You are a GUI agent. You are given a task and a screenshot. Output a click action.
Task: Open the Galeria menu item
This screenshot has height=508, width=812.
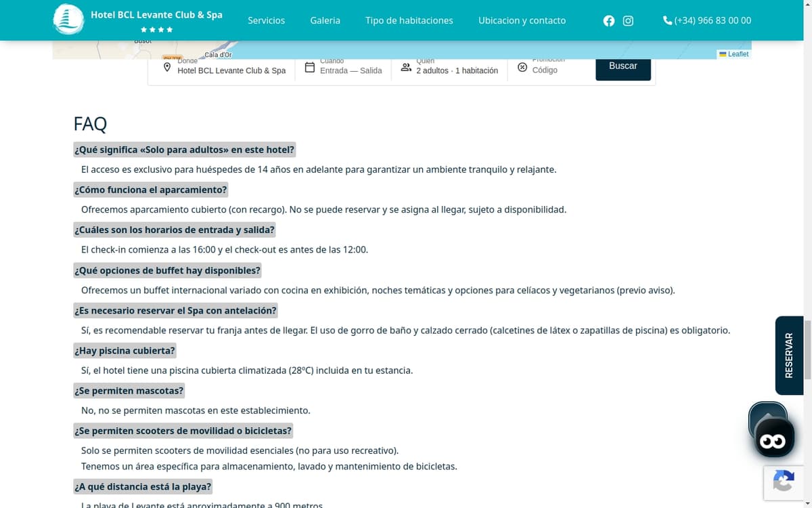(x=325, y=20)
